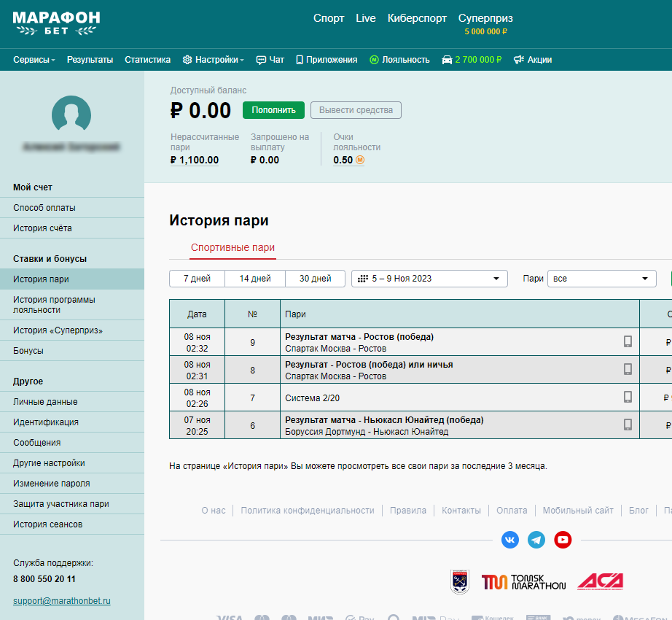Click bet "Результат - Ростов (победа) или ничья"
This screenshot has width=672, height=620.
[369, 365]
